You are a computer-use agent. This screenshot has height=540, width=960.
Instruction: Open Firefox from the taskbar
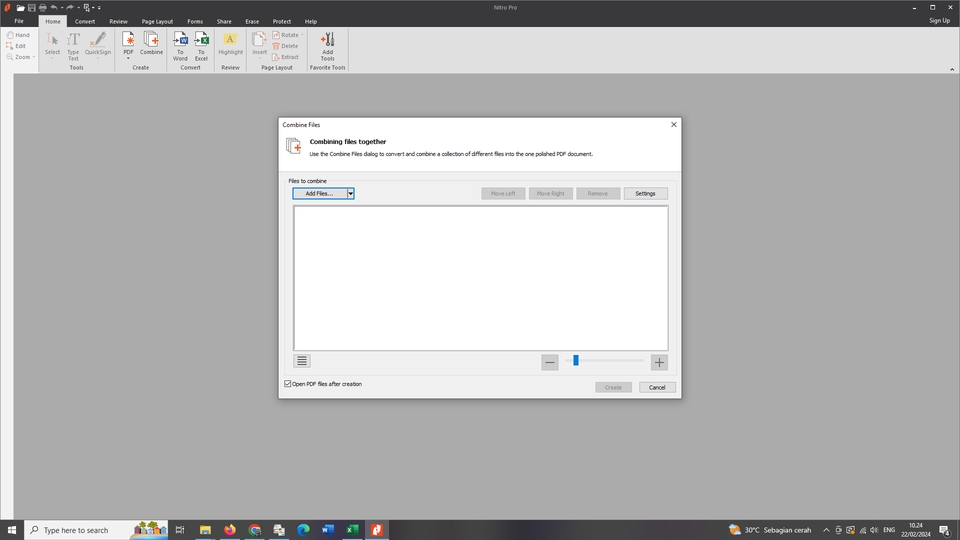(x=230, y=530)
